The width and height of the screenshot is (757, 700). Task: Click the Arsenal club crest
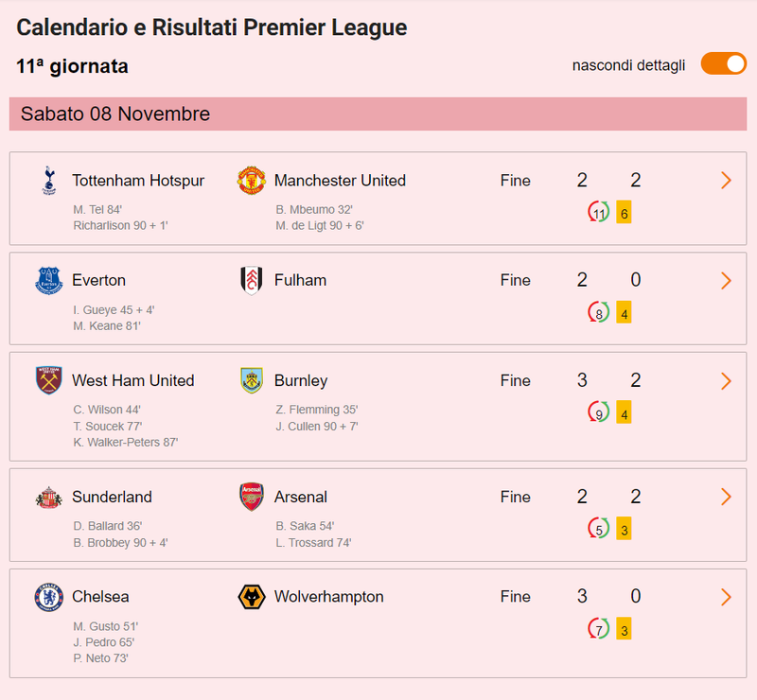click(x=251, y=497)
